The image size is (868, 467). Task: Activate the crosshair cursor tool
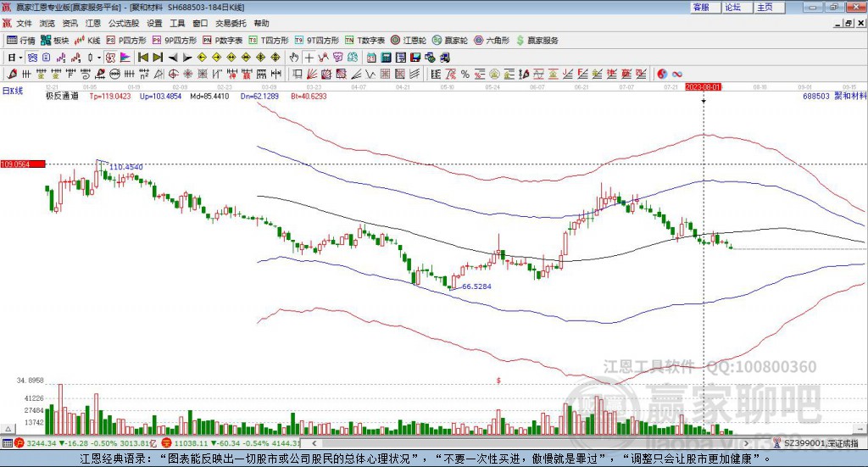pos(309,58)
